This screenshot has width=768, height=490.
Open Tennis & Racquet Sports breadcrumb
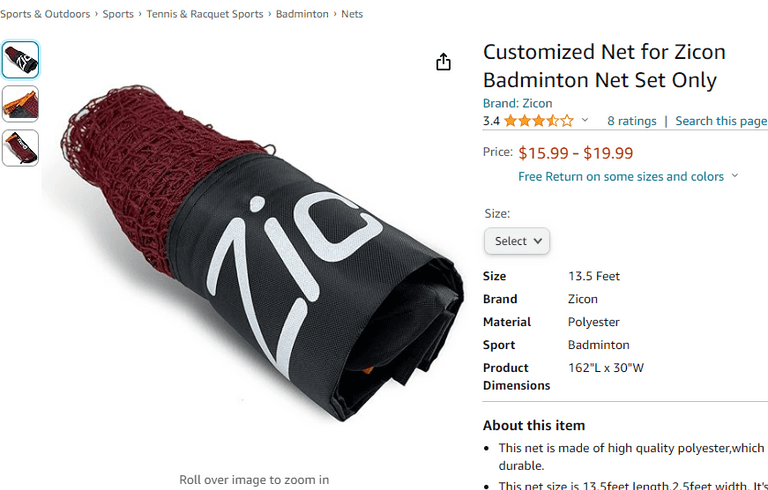coord(205,14)
